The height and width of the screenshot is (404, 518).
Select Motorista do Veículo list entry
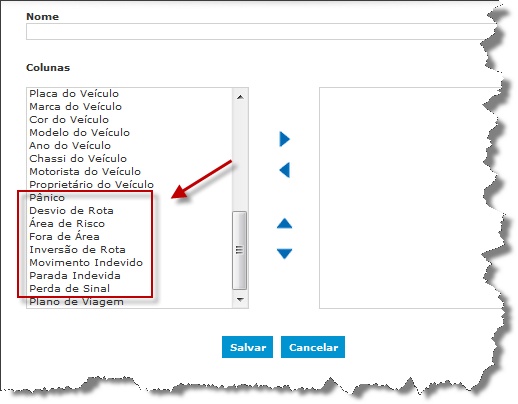tap(85, 172)
